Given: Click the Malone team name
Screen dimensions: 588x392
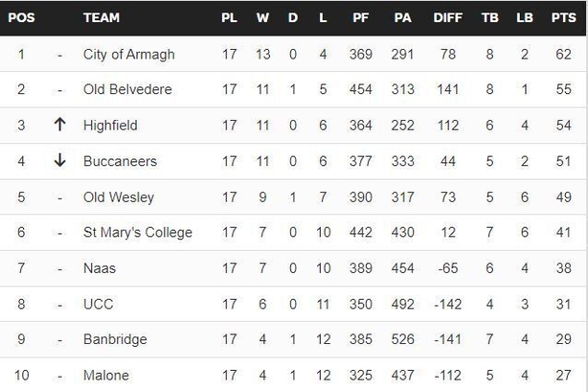Looking at the screenshot, I should click(x=106, y=376).
